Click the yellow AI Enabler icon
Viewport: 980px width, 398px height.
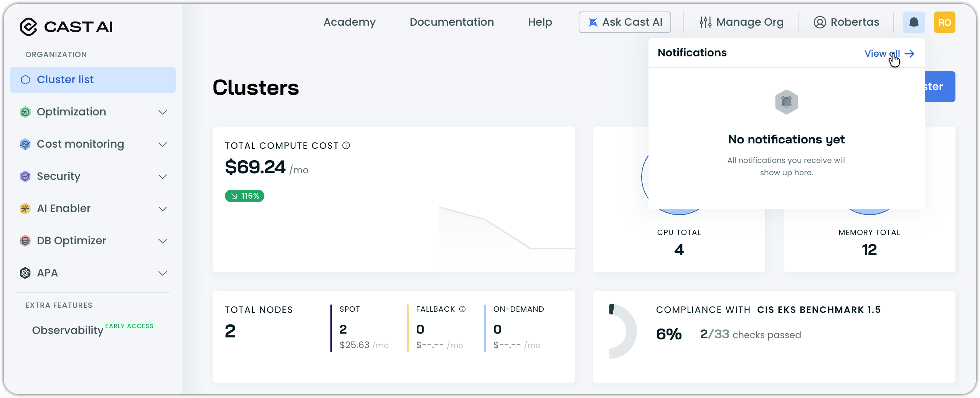coord(25,209)
